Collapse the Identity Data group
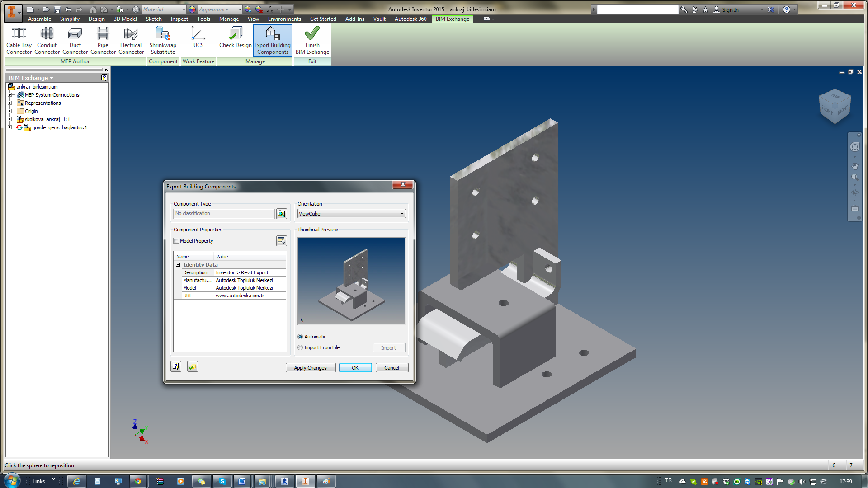 coord(178,265)
